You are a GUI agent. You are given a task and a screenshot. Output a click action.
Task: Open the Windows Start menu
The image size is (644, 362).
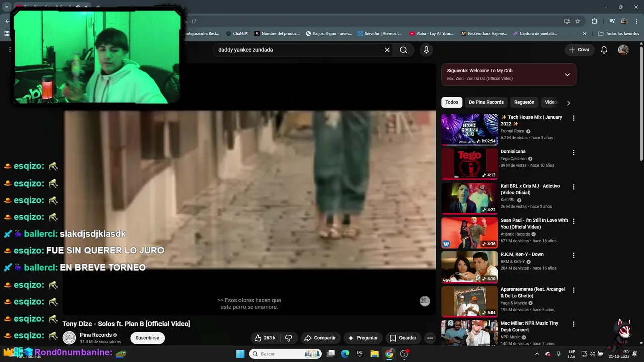click(x=240, y=354)
